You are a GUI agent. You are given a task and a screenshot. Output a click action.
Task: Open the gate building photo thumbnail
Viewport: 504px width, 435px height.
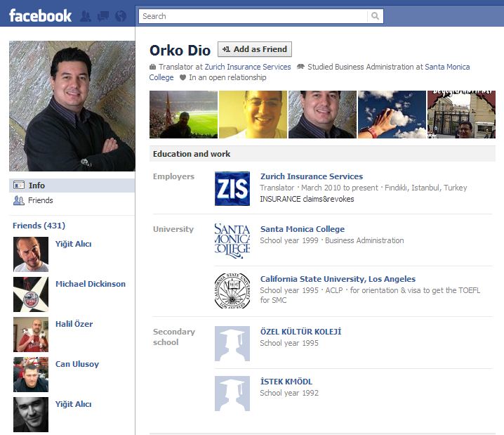461,115
